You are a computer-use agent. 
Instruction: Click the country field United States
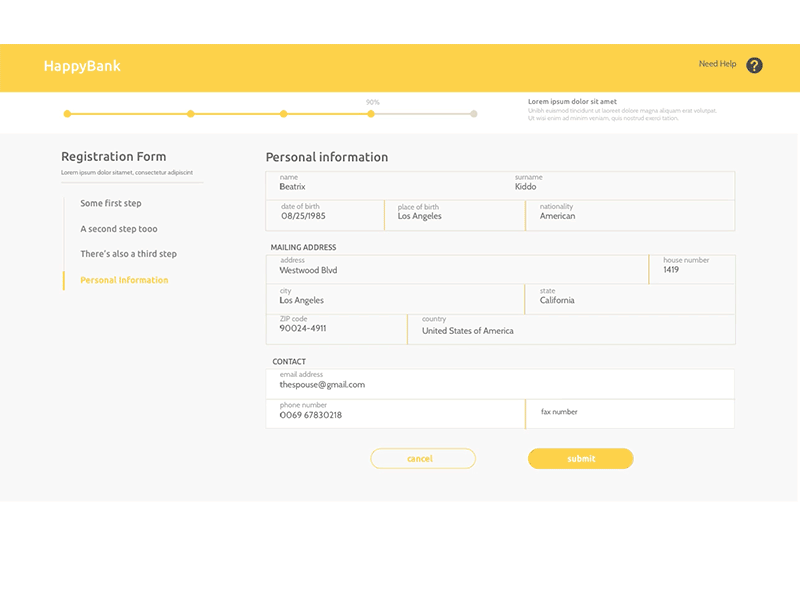(x=571, y=330)
